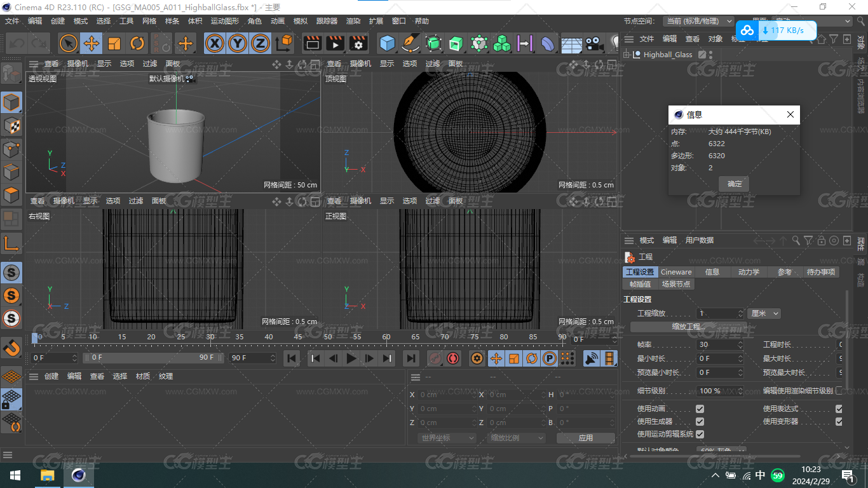
Task: Render to Picture Viewer icon
Action: (x=336, y=43)
